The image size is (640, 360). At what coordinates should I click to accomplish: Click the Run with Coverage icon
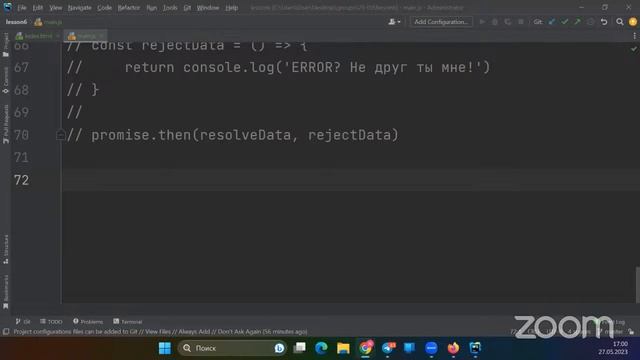(508, 22)
